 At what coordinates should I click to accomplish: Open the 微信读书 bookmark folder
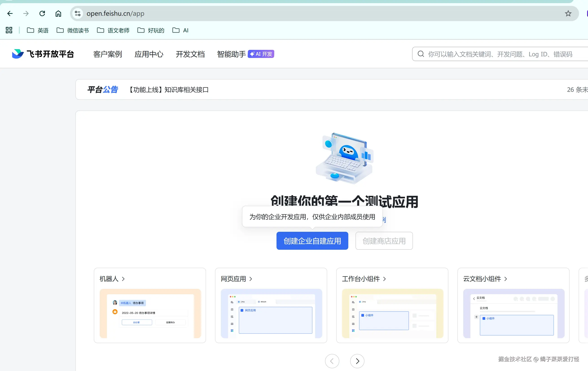point(72,30)
